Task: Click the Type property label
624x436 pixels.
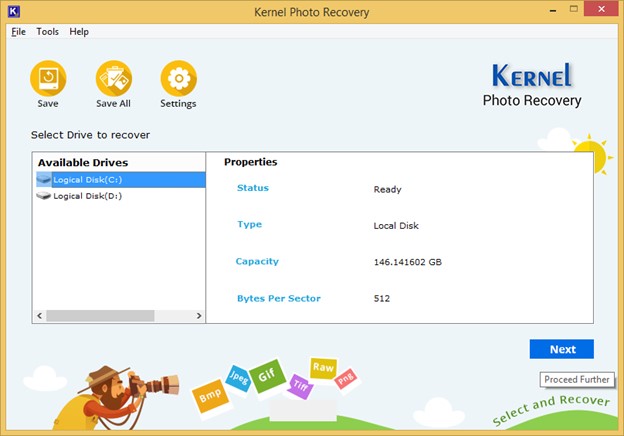Action: coord(250,224)
